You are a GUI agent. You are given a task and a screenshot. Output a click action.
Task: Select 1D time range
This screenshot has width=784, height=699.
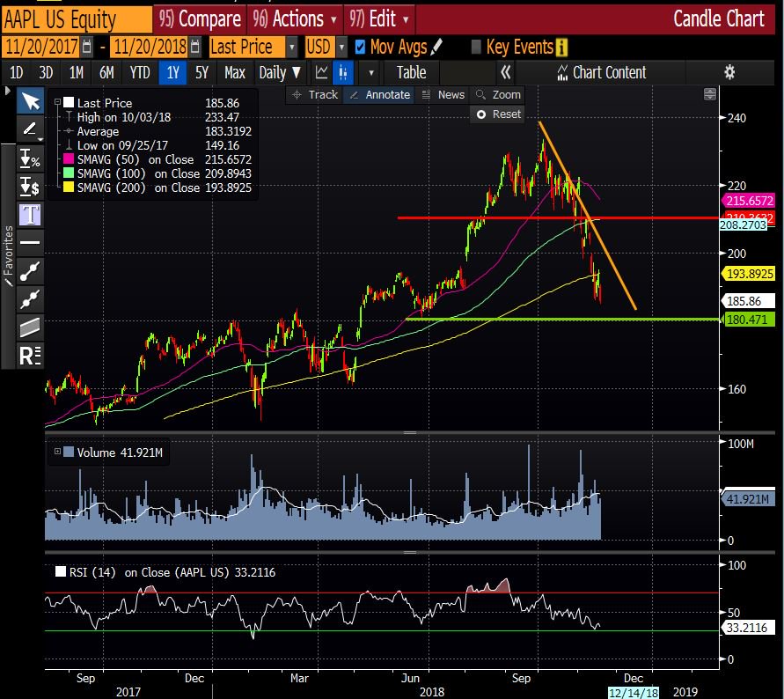[17, 73]
